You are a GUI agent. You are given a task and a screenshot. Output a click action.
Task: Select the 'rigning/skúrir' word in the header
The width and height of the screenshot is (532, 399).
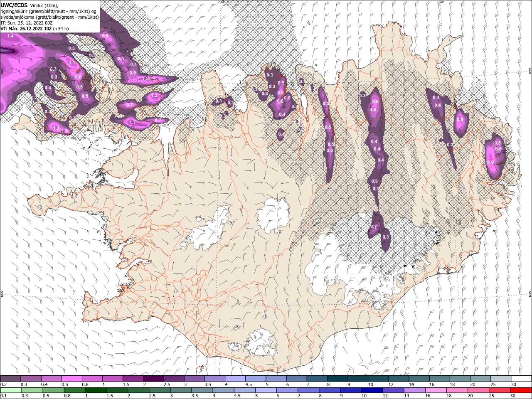15,11
